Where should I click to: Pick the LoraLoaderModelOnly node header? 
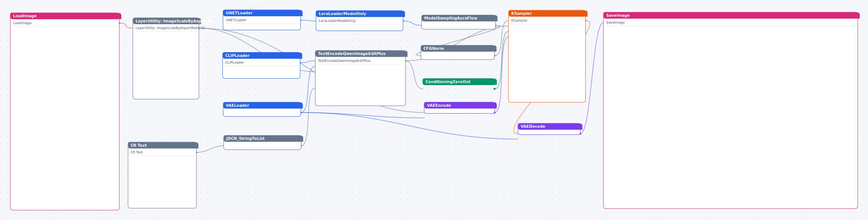(360, 13)
